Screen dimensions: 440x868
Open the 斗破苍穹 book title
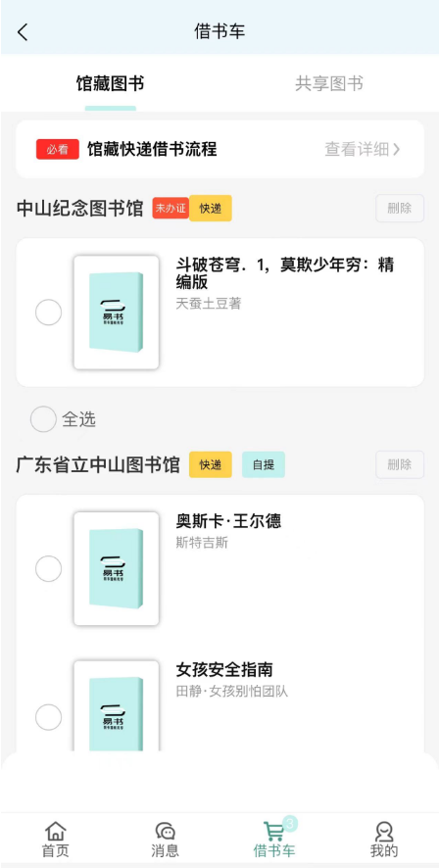point(284,273)
